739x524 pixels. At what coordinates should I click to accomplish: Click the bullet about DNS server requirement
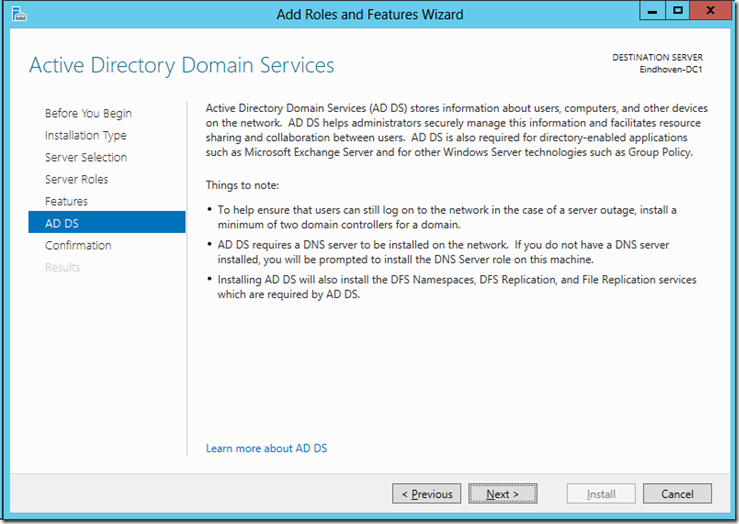443,252
